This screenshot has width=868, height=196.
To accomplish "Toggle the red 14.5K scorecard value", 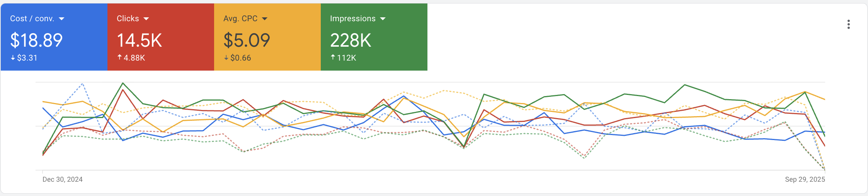I will tap(140, 40).
